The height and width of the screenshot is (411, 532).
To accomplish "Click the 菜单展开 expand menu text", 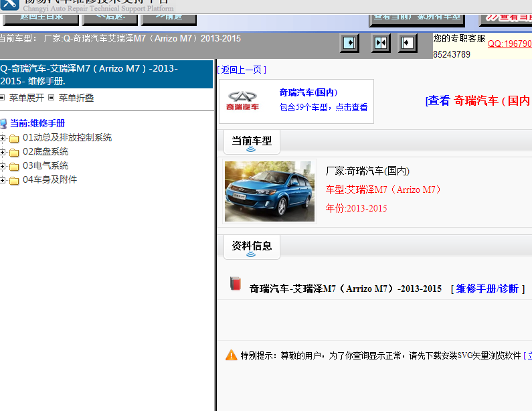I will [27, 98].
